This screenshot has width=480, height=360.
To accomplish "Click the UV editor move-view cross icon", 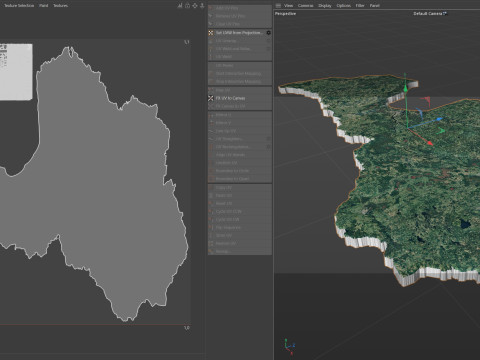I will (195, 5).
